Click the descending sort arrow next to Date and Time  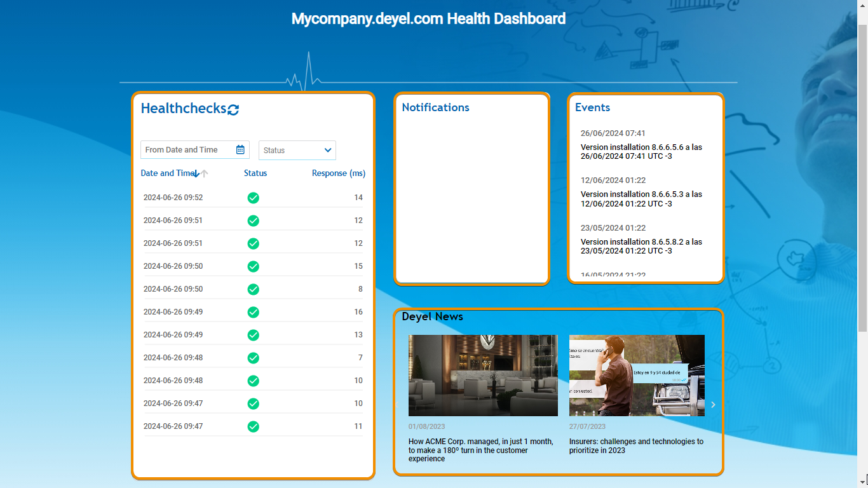(x=196, y=173)
